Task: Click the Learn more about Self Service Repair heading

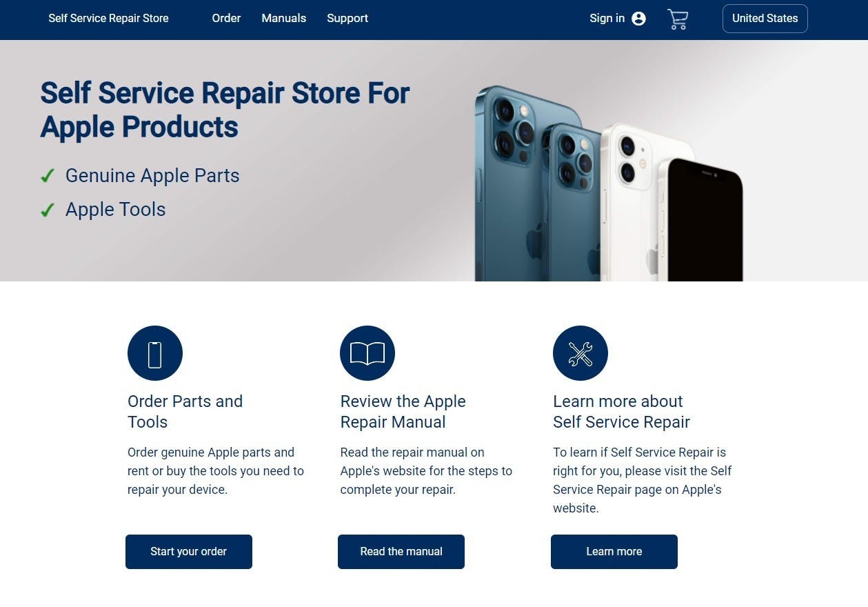Action: point(621,412)
